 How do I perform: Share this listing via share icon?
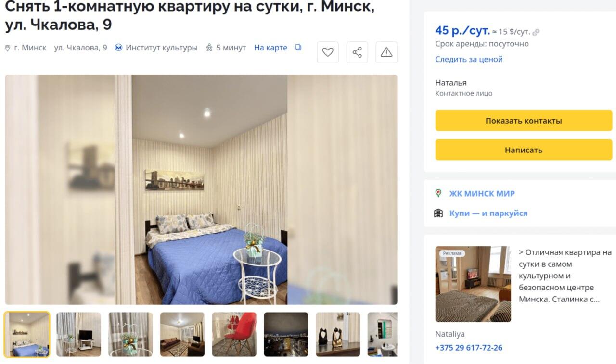click(x=357, y=52)
